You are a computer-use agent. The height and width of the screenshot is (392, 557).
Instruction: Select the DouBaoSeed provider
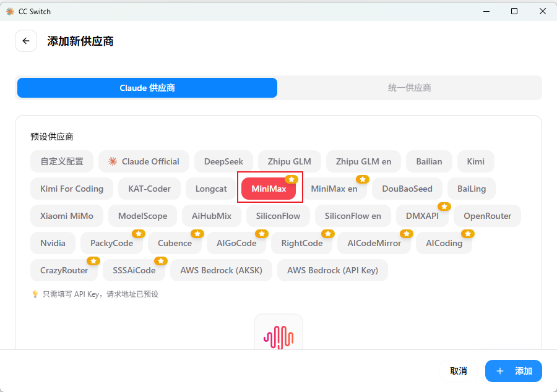[407, 189]
